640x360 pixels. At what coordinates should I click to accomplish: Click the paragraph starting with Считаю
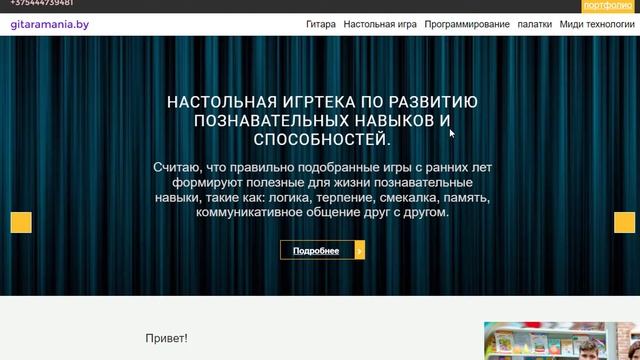click(x=322, y=190)
